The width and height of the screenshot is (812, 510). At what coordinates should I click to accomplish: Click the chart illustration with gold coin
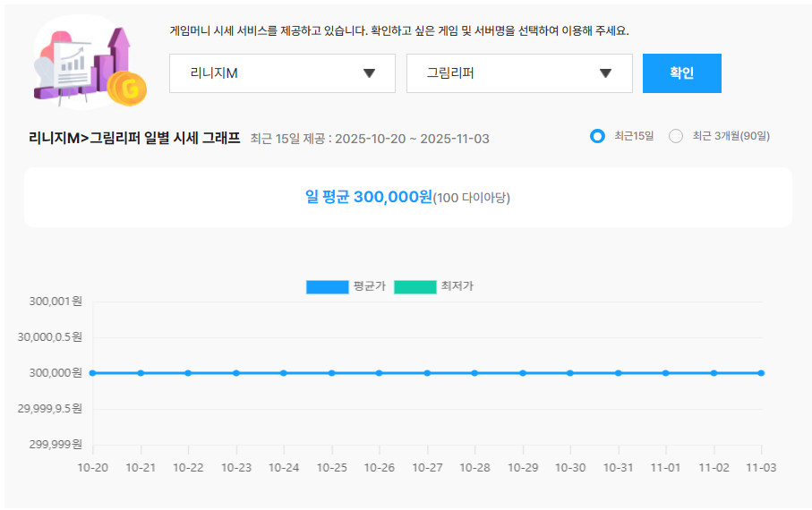pos(90,64)
